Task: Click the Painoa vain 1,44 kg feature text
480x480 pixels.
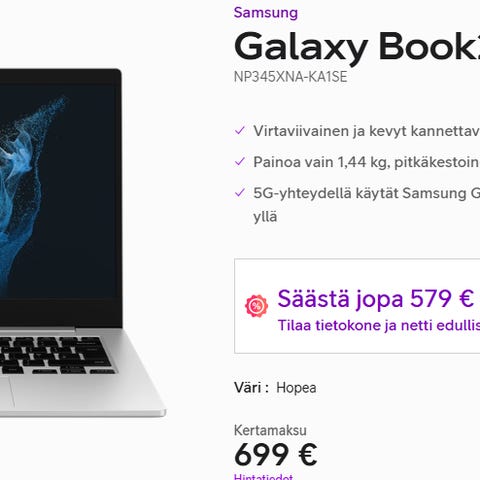Action: click(x=366, y=162)
